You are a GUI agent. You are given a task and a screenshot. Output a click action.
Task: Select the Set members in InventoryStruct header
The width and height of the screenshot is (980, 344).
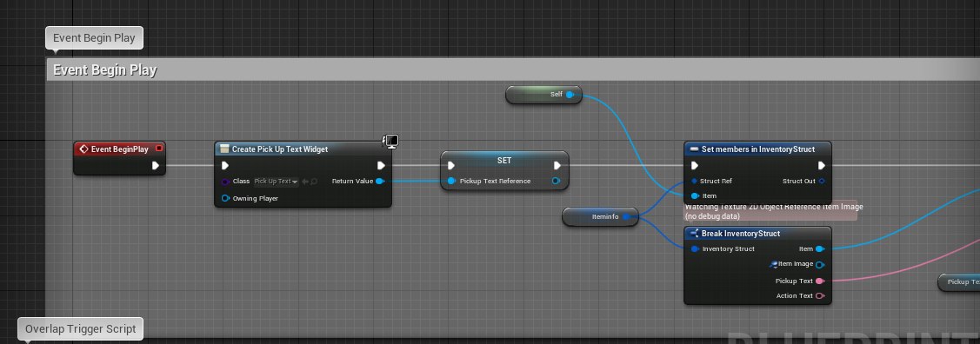(757, 149)
